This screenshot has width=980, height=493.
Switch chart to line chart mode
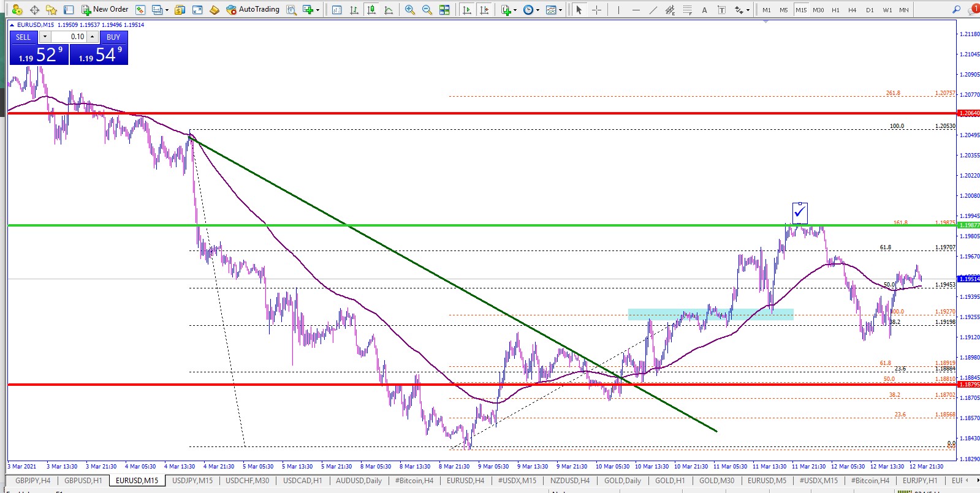click(x=389, y=10)
